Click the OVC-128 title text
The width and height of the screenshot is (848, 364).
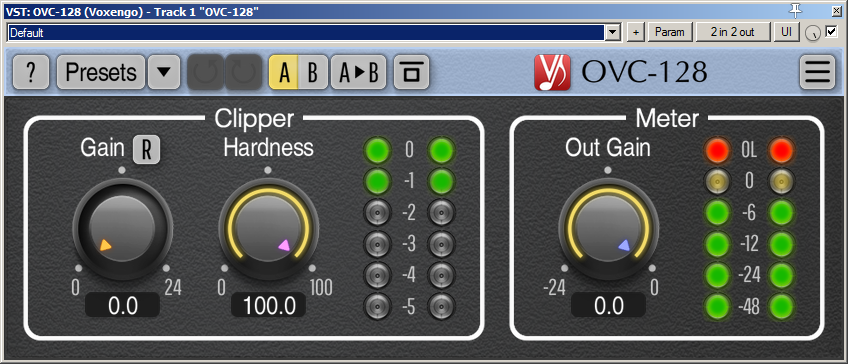click(x=644, y=71)
